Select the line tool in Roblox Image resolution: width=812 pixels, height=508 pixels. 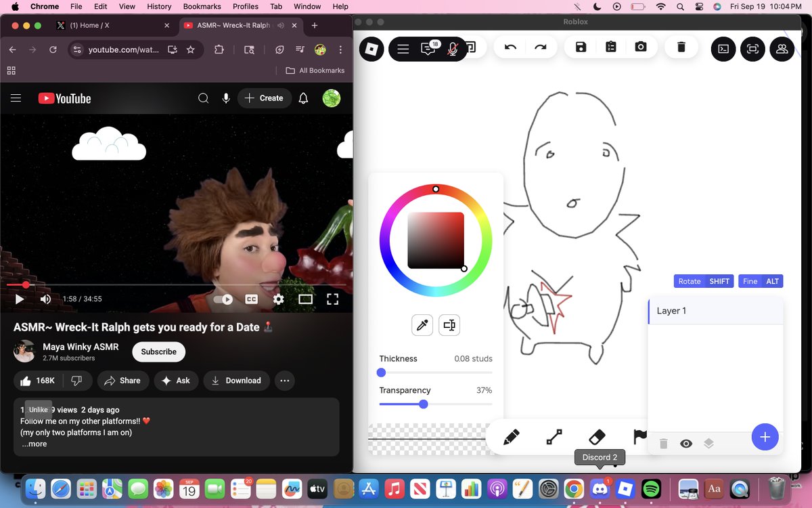554,438
